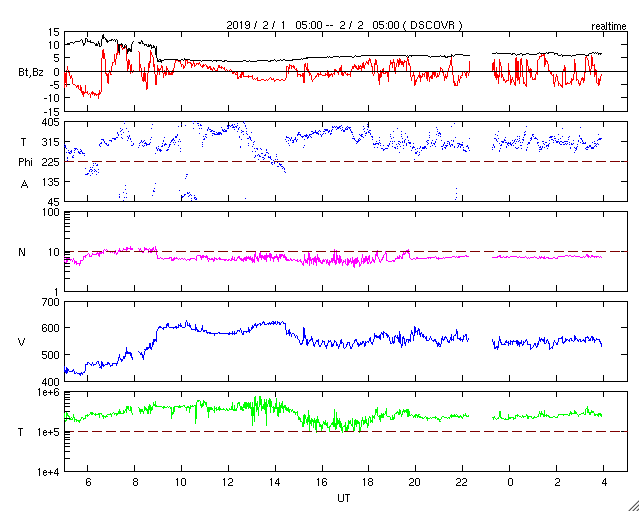Click the "1e+4" tick on the temperature axis
The image size is (640, 512).
click(49, 472)
